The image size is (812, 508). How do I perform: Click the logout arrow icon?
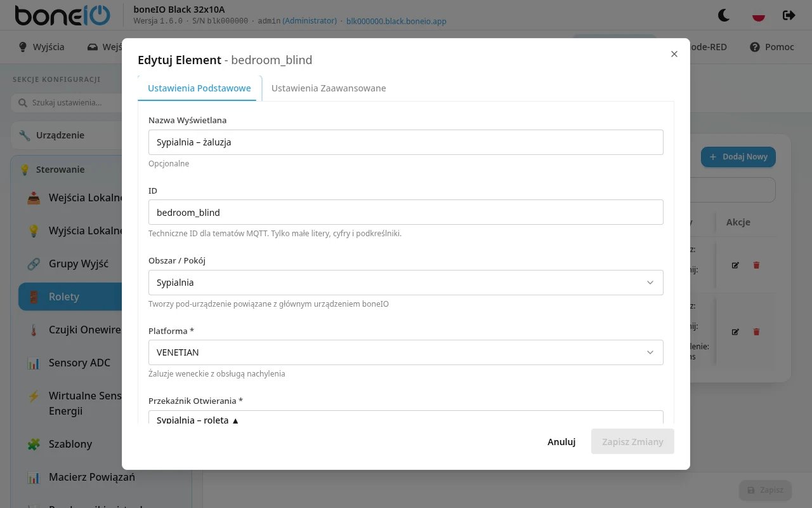[x=789, y=15]
